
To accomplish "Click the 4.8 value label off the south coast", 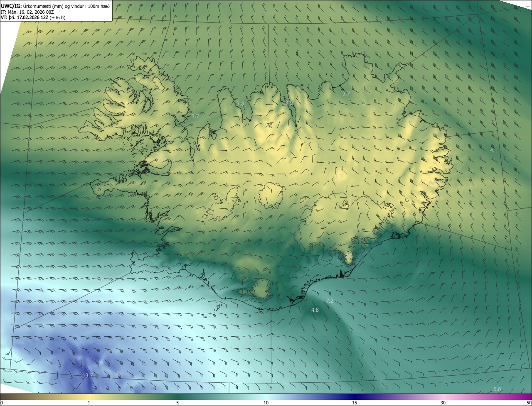I will click(315, 310).
